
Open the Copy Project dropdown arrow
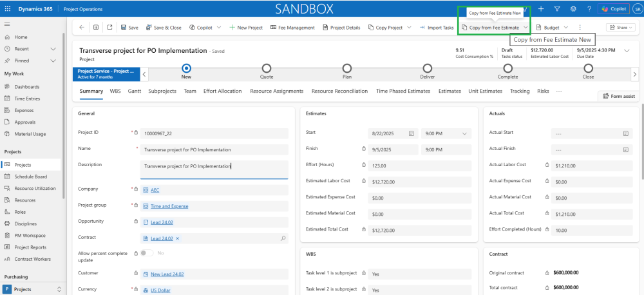tap(409, 28)
